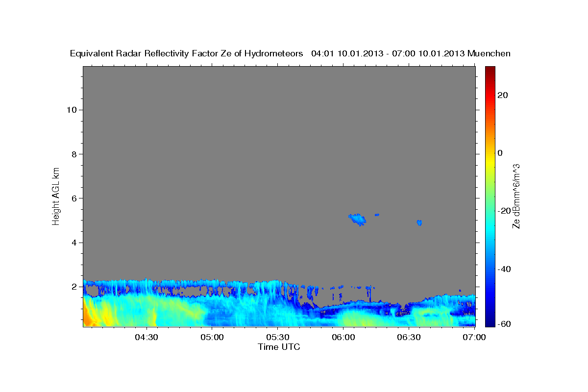Image resolution: width=588 pixels, height=392 pixels.
Task: Click the '07:00' time tick label
Action: pos(474,337)
